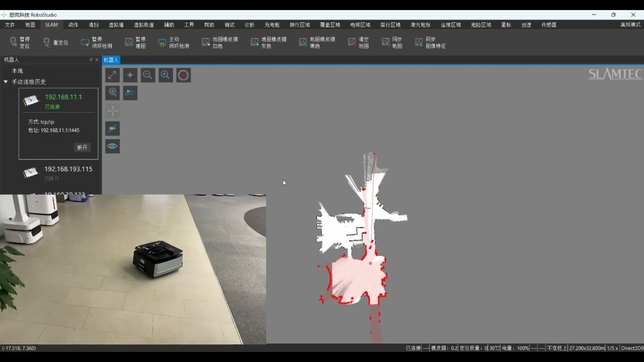
Task: Open the 充电桩 menu
Action: pos(272,25)
